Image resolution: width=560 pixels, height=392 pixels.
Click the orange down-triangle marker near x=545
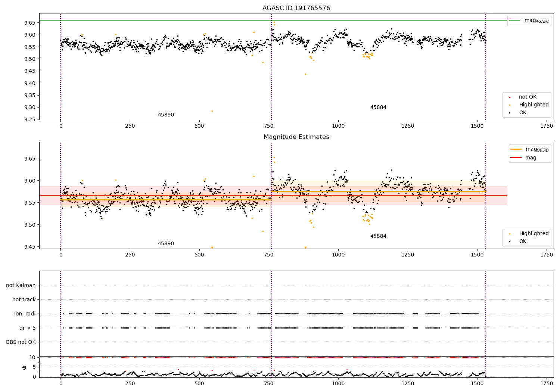(212, 248)
